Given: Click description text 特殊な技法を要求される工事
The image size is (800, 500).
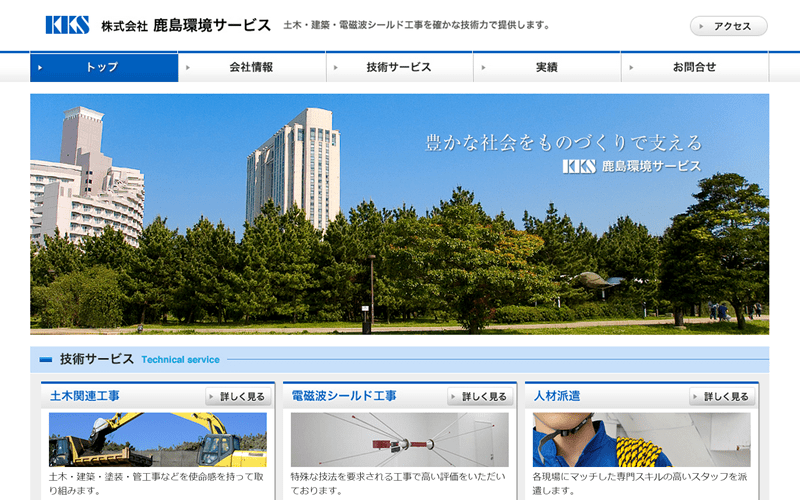Looking at the screenshot, I should pos(398,483).
